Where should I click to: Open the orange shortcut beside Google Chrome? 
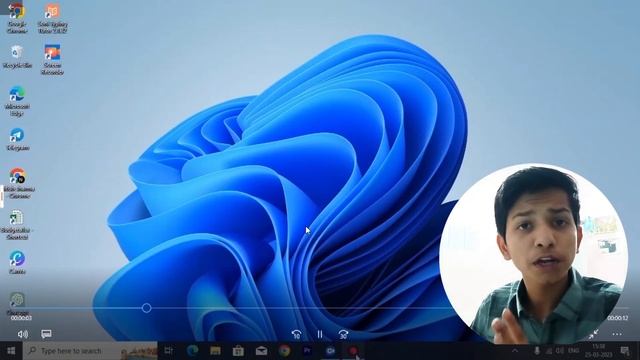coord(52,18)
